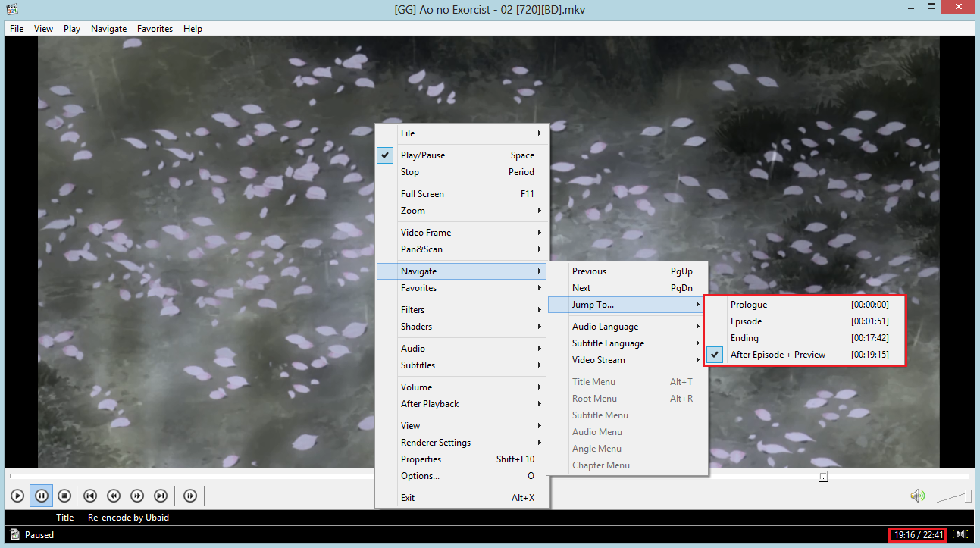Expand the File submenu in the context menu
Image resolution: width=980 pixels, height=548 pixels.
tap(463, 133)
